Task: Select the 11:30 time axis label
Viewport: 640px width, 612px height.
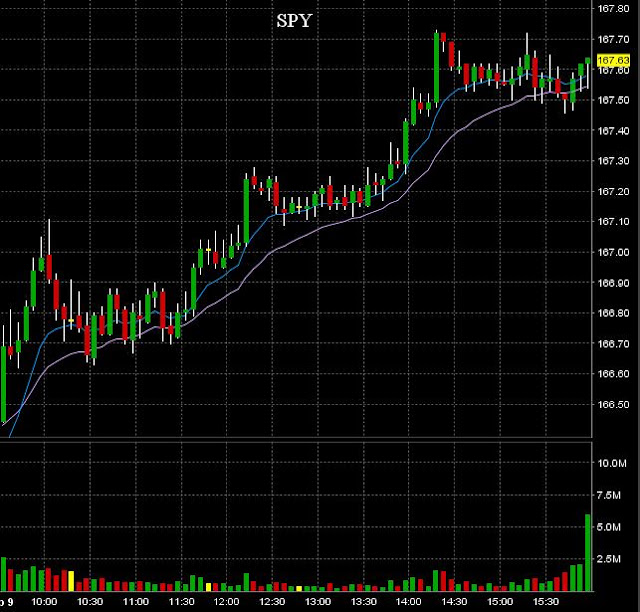Action: [181, 602]
